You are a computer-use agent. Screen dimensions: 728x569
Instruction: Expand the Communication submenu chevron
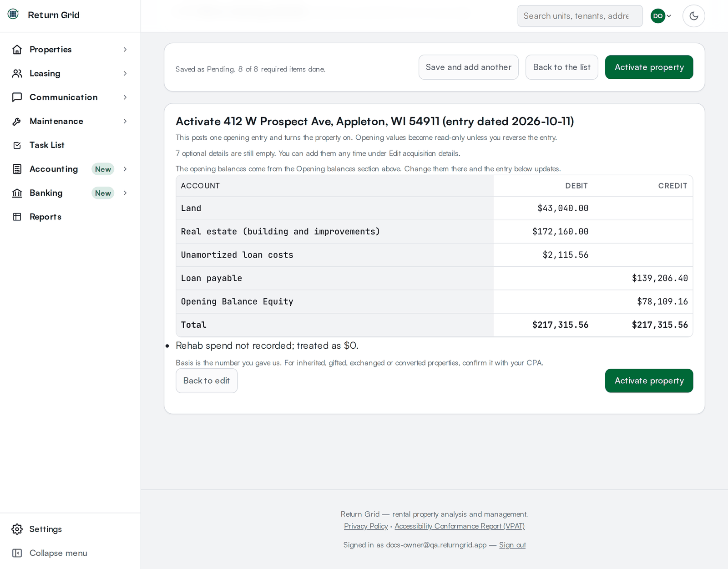coord(125,97)
